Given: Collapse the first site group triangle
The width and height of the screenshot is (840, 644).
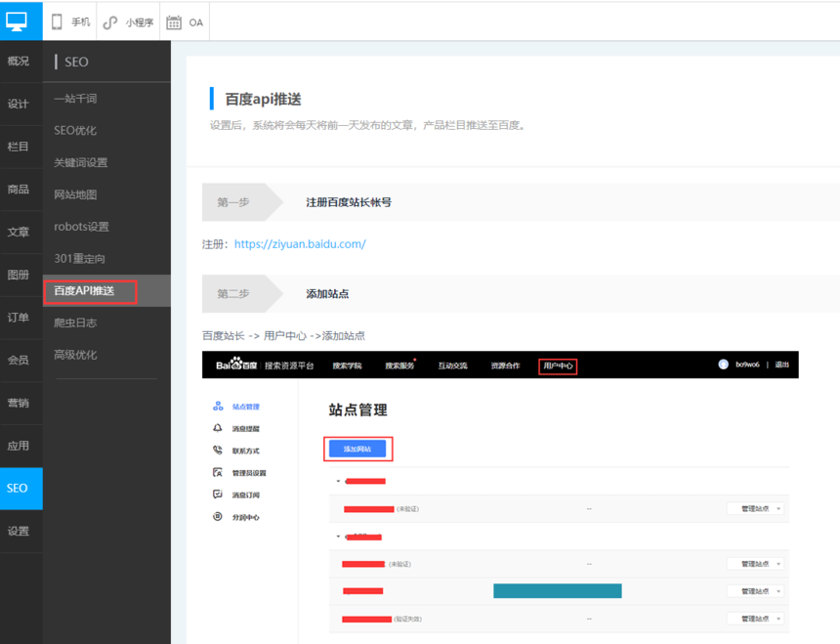Looking at the screenshot, I should click(339, 482).
